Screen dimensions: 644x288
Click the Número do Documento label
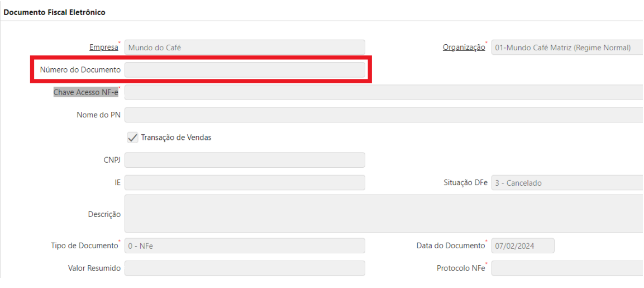click(80, 70)
